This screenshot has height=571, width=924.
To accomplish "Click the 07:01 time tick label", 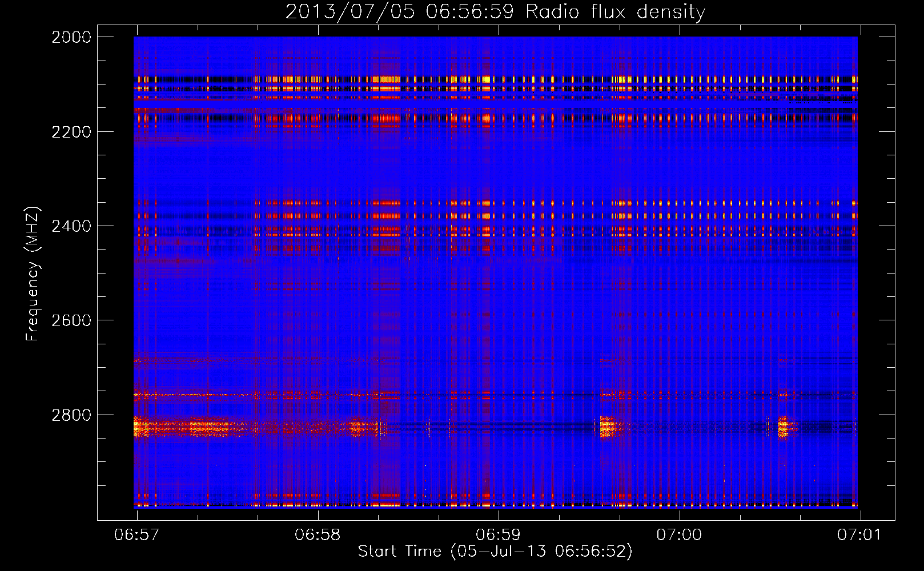I will pyautogui.click(x=859, y=535).
